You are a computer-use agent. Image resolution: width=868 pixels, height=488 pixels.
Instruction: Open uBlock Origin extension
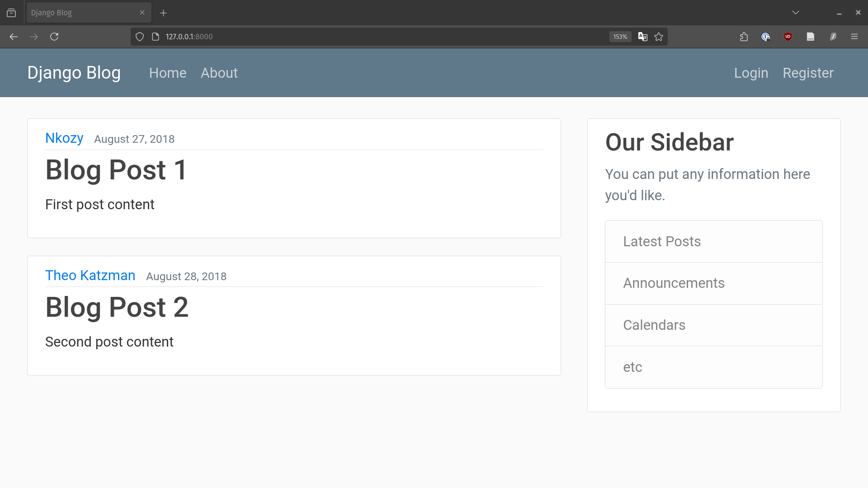(788, 37)
